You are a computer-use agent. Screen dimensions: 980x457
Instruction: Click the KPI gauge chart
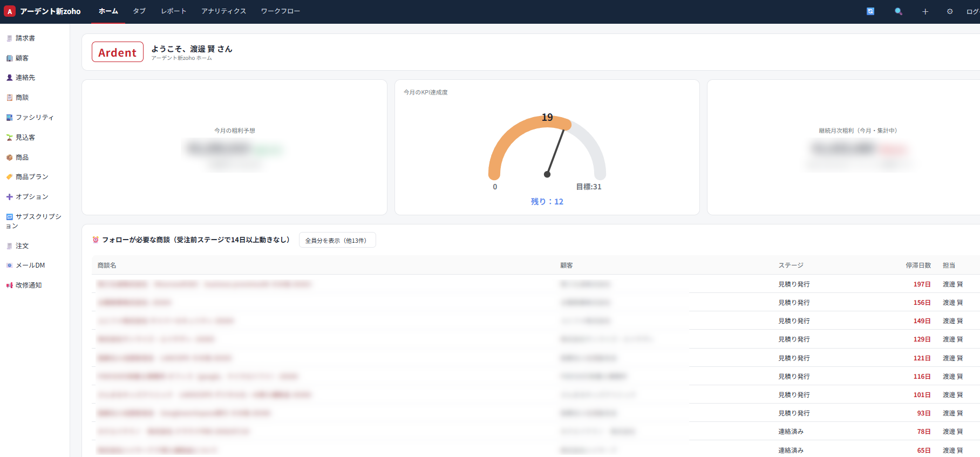point(547,148)
